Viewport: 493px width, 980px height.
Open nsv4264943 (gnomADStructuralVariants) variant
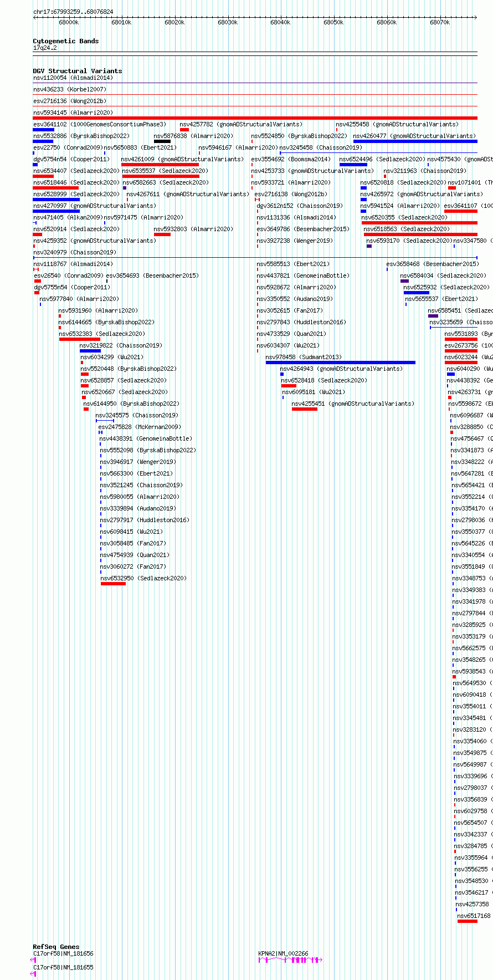(x=341, y=369)
